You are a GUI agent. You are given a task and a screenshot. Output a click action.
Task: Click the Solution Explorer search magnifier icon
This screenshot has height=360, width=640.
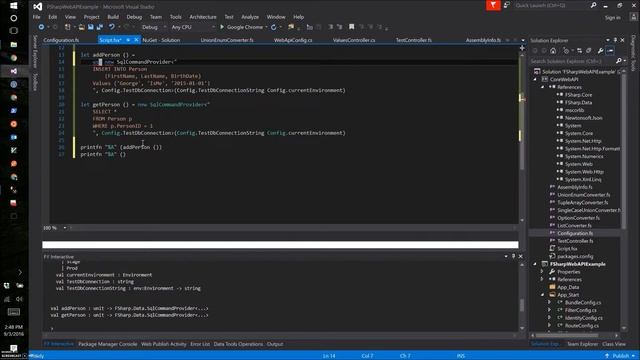[618, 61]
